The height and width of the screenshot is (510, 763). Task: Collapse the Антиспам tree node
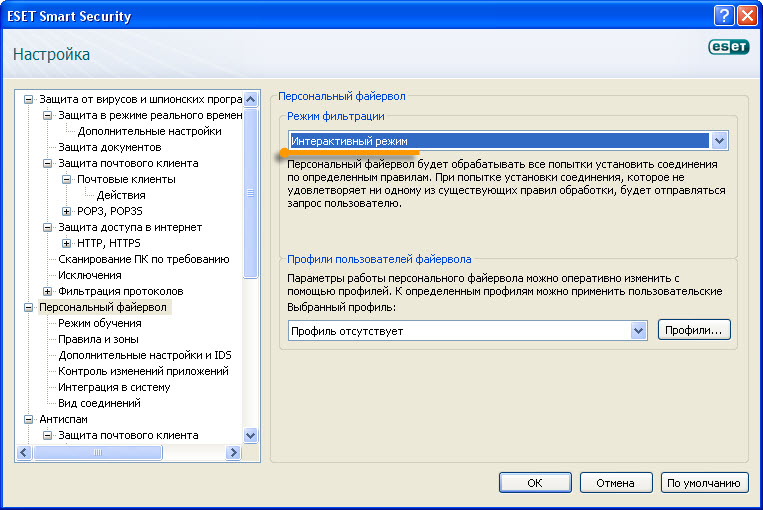[x=29, y=419]
